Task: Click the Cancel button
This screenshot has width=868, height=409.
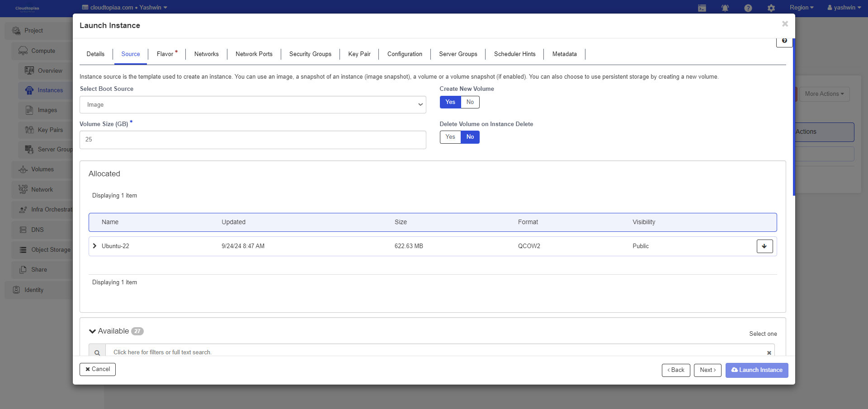Action: point(98,369)
